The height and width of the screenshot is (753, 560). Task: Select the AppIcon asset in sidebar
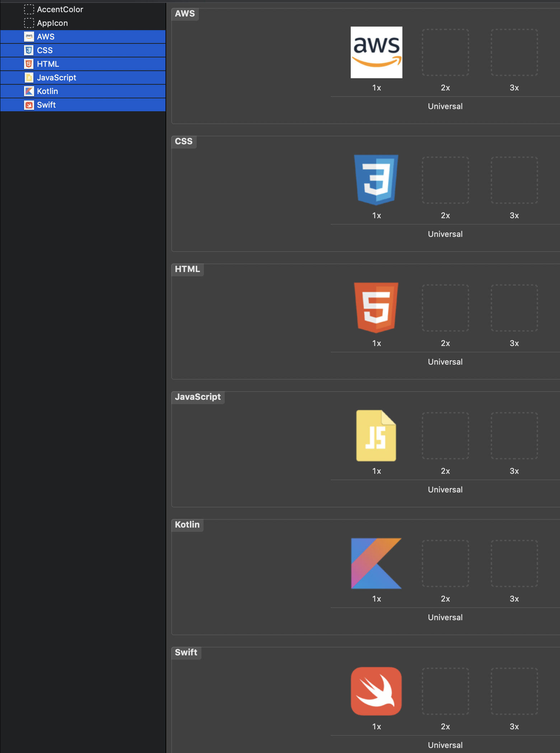[83, 23]
